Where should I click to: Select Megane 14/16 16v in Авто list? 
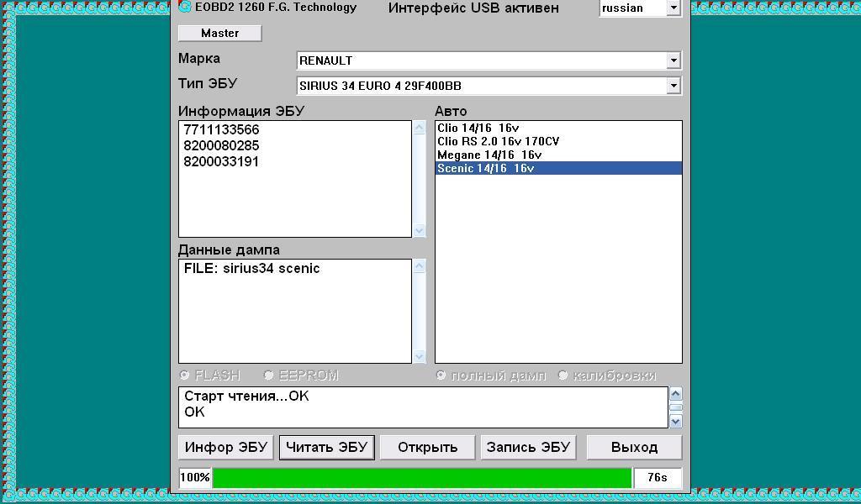[x=558, y=155]
